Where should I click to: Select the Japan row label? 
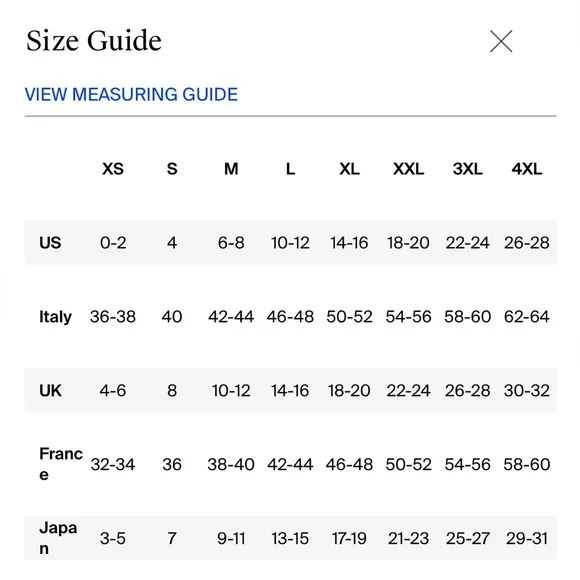click(58, 538)
